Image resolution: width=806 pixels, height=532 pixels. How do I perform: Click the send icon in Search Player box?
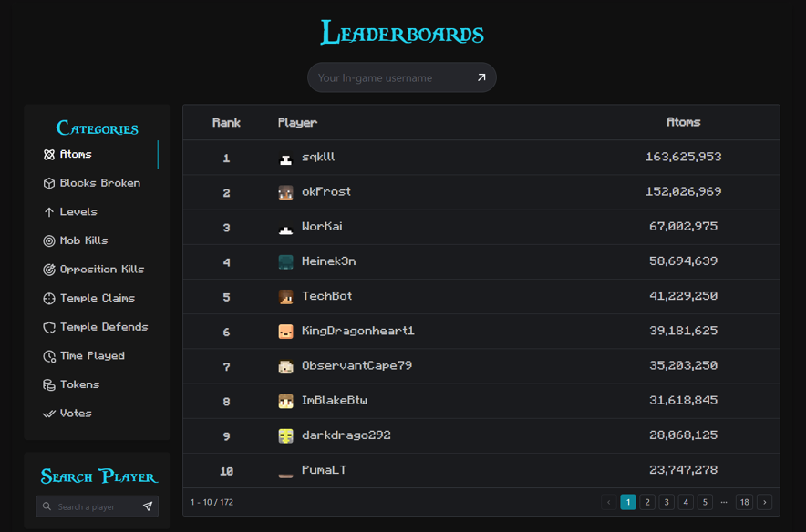pyautogui.click(x=148, y=506)
